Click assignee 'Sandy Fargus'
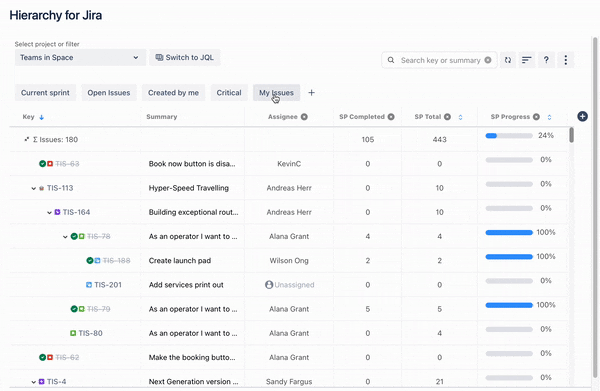This screenshot has height=391, width=600. 289,381
